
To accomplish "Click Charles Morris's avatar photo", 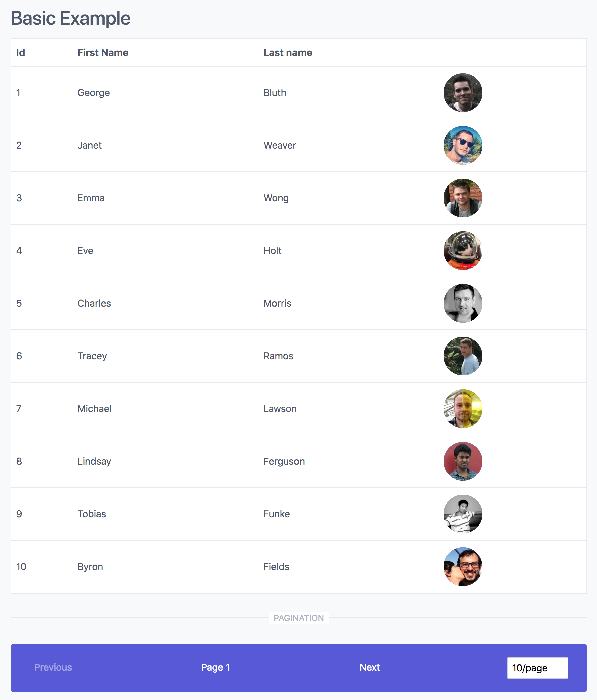I will pos(463,303).
